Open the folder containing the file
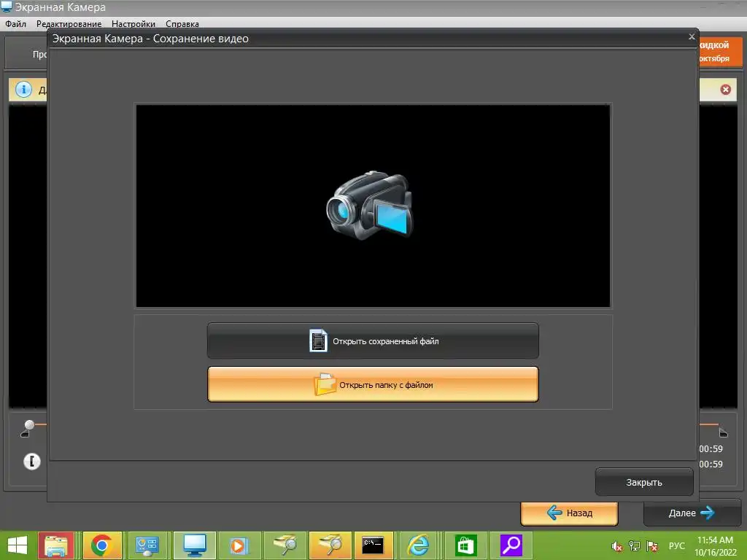This screenshot has width=747, height=560. point(373,384)
